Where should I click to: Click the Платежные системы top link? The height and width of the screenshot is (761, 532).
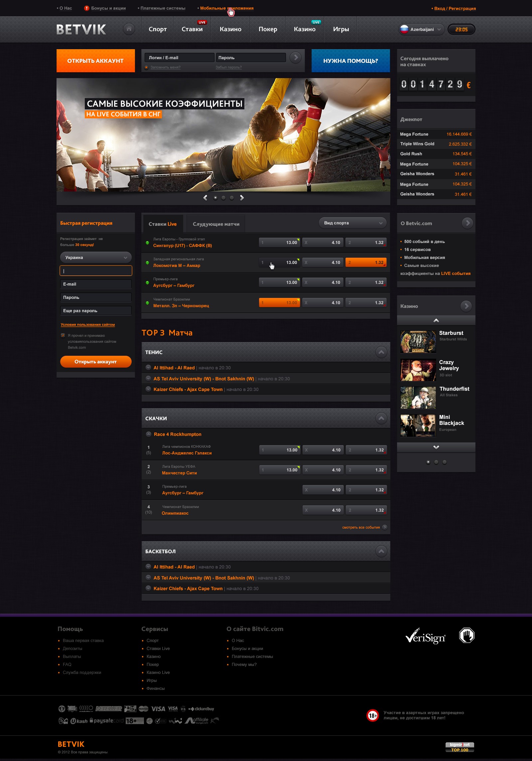pyautogui.click(x=163, y=8)
